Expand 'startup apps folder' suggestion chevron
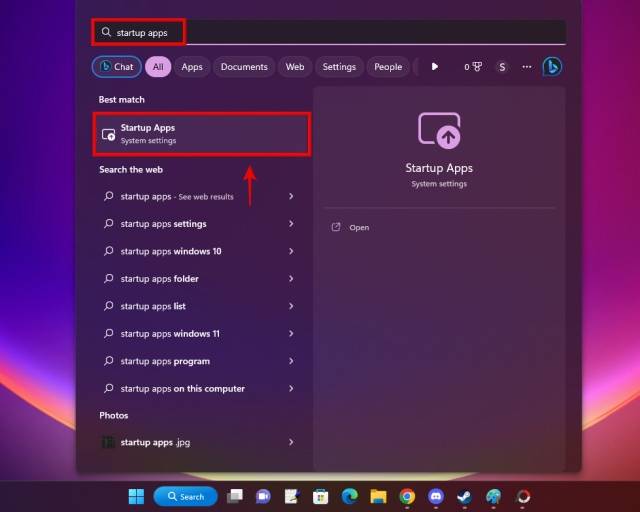This screenshot has height=512, width=640. tap(291, 279)
